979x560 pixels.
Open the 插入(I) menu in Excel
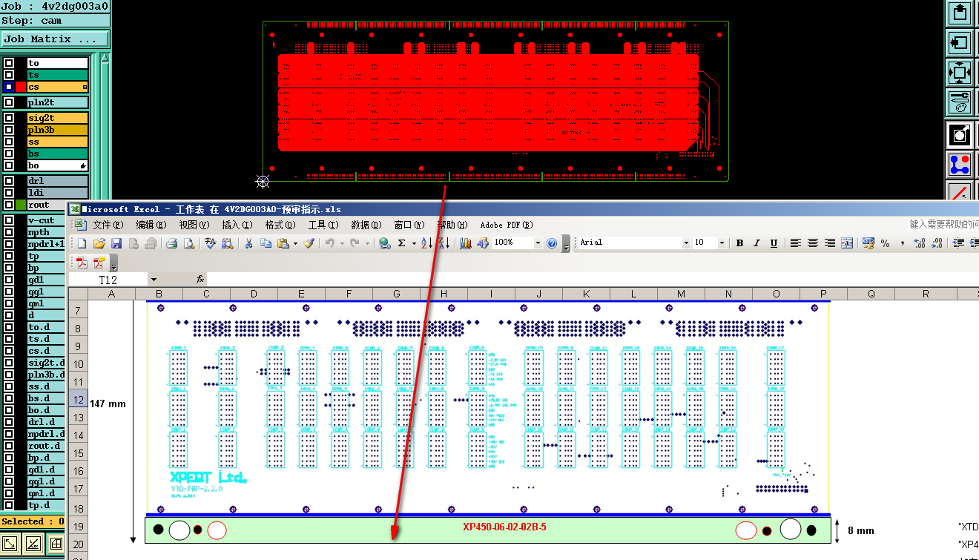click(x=237, y=225)
